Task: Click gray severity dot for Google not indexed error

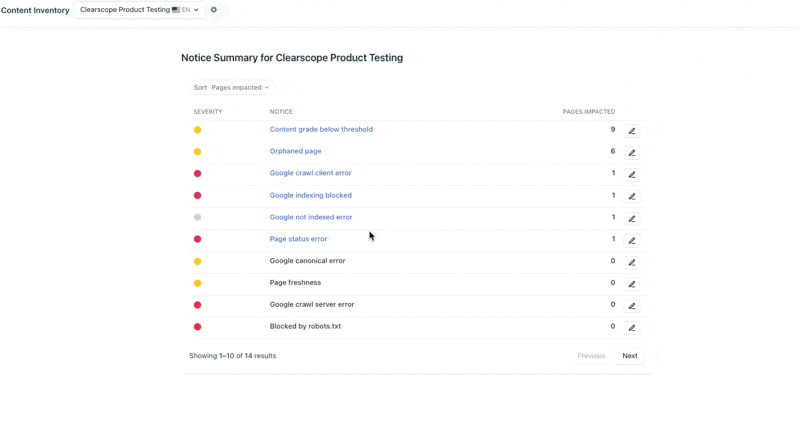Action: (x=197, y=217)
